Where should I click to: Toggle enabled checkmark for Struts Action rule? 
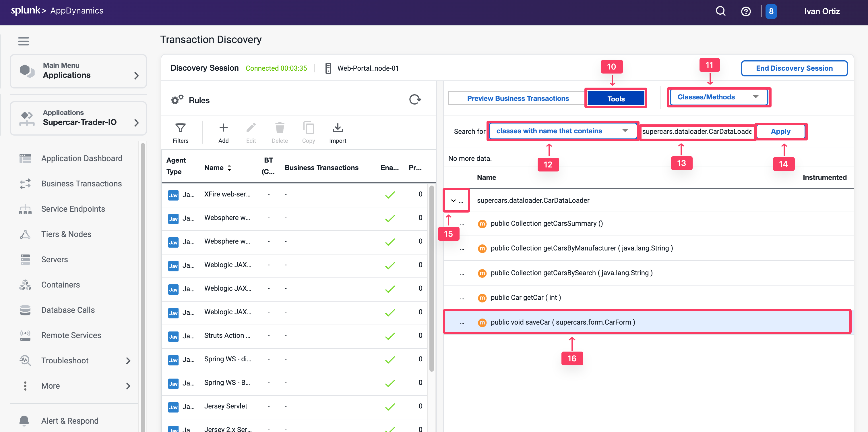pyautogui.click(x=390, y=336)
